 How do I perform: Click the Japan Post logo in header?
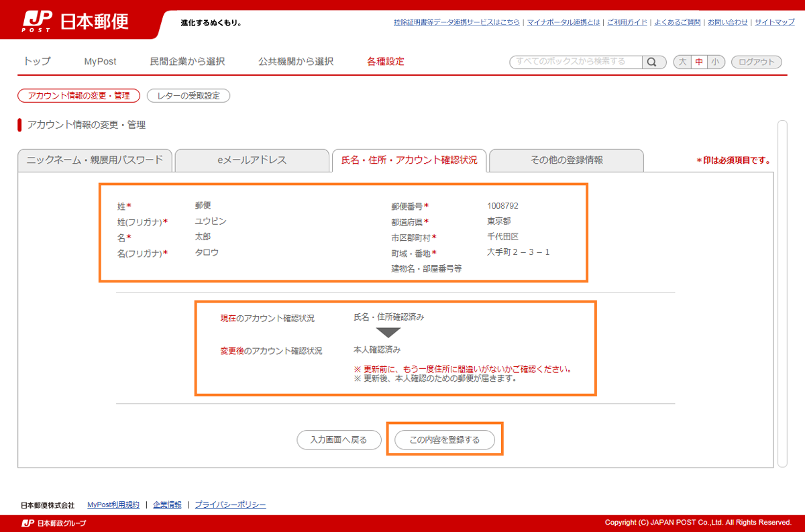click(74, 21)
